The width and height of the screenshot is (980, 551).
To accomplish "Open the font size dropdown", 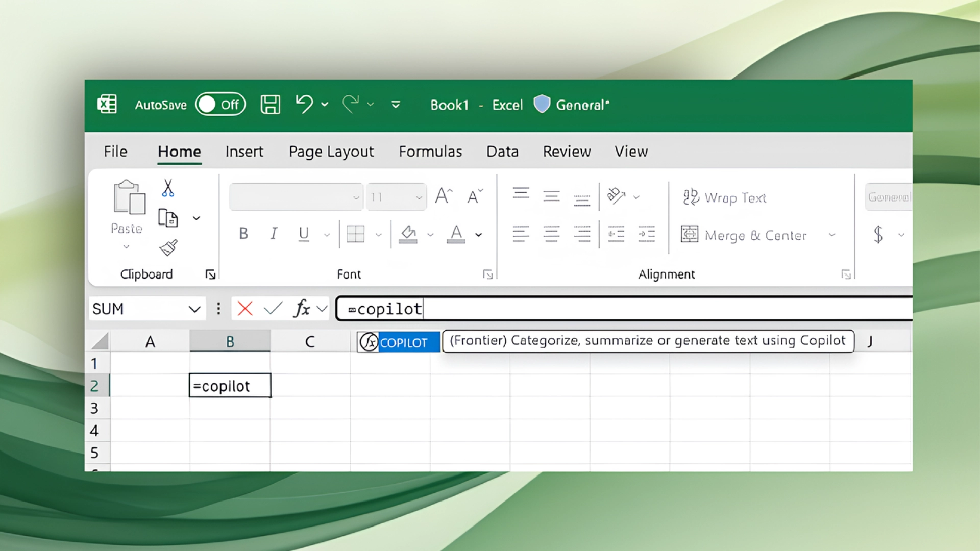I will tap(419, 197).
